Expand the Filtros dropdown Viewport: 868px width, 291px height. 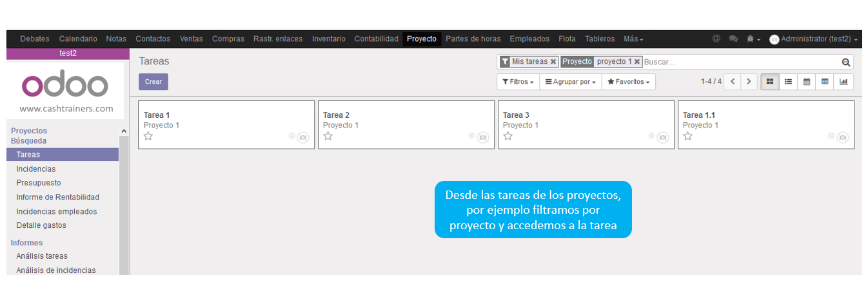pos(518,82)
